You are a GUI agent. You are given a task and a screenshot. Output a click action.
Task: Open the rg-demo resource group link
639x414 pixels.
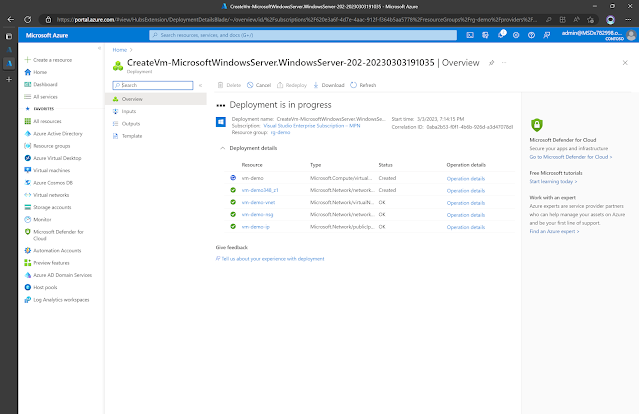(x=280, y=132)
